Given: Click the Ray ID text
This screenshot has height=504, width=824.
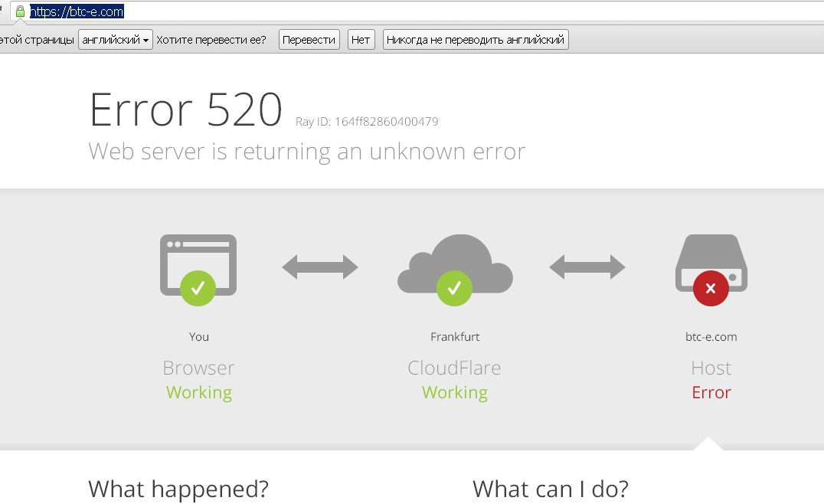Looking at the screenshot, I should pyautogui.click(x=367, y=122).
